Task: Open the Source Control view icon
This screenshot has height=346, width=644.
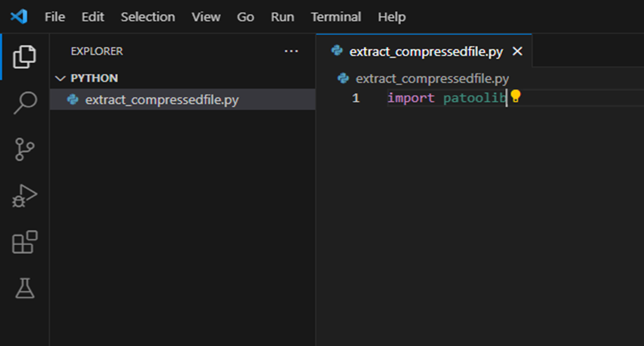Action: (x=24, y=149)
